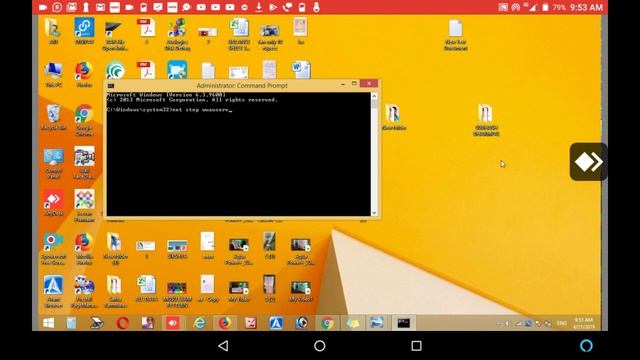Image resolution: width=640 pixels, height=360 pixels.
Task: Select the Recycle Bin desktop icon
Action: pyautogui.click(x=53, y=117)
